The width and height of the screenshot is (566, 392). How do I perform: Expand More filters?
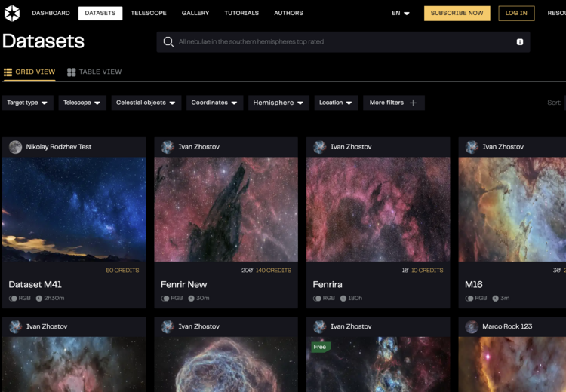coord(394,103)
